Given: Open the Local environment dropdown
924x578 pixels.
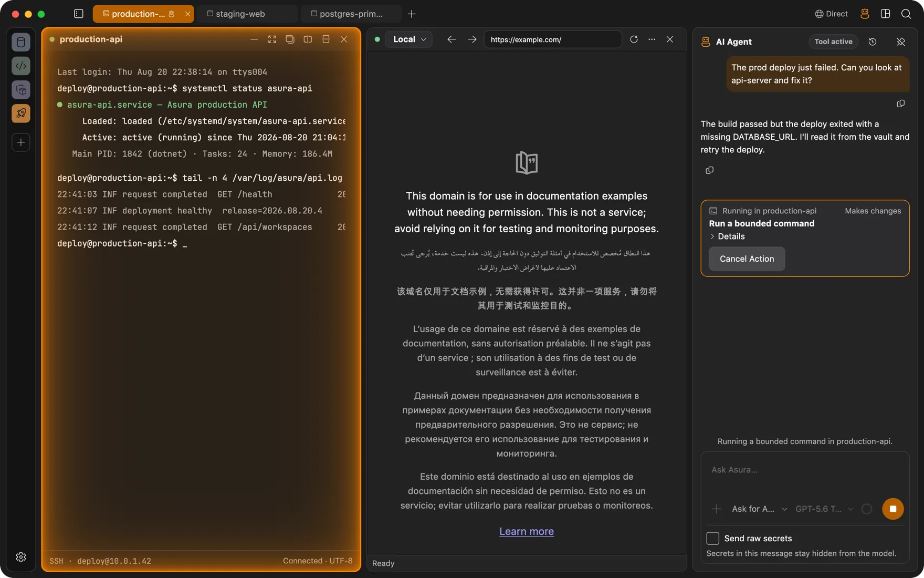Looking at the screenshot, I should click(x=409, y=39).
